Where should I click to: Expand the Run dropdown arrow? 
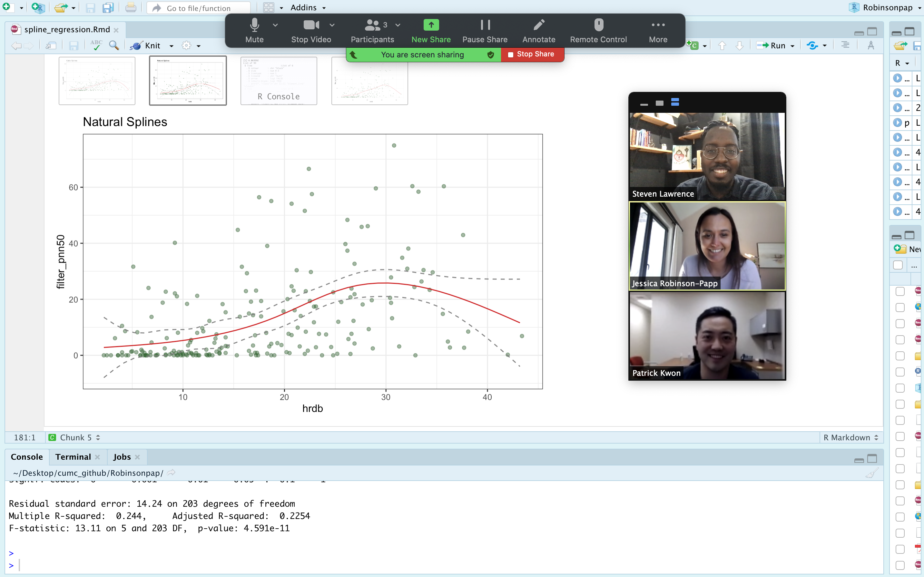click(x=793, y=46)
